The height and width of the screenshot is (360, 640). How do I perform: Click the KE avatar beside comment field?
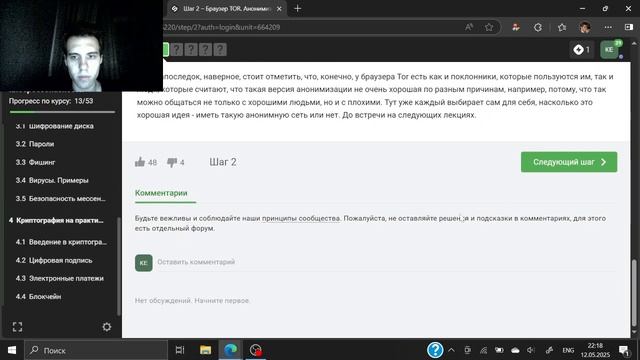click(144, 263)
